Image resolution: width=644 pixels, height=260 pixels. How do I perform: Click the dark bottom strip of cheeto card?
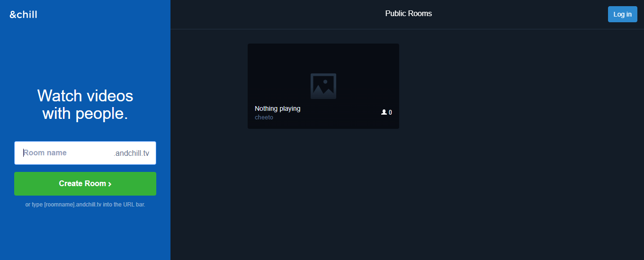click(x=323, y=125)
